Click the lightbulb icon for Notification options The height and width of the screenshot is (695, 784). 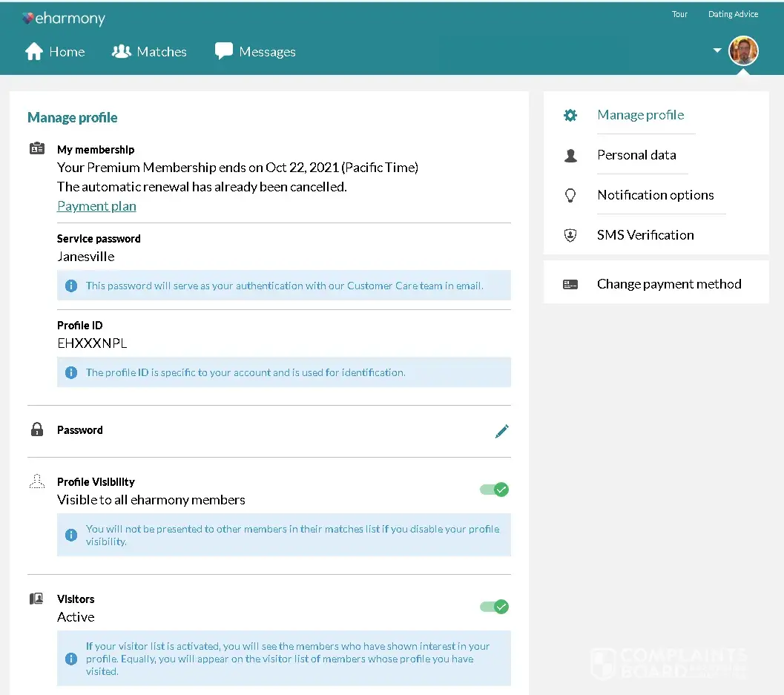click(x=570, y=195)
